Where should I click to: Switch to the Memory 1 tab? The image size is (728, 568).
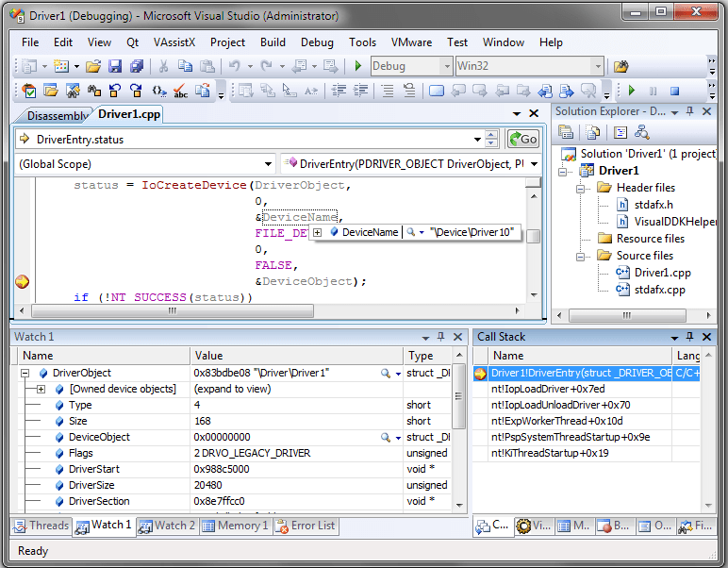pos(237,526)
